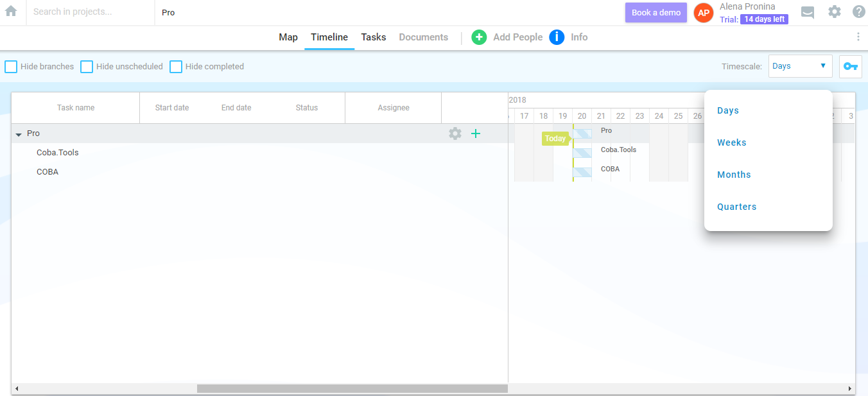Click the Today marker on timeline
The width and height of the screenshot is (868, 396).
pyautogui.click(x=556, y=139)
